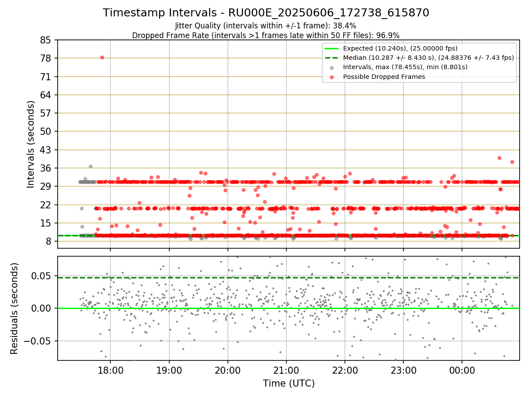Click the Jitter Quality 38.4% subtitle line
This screenshot has height=399, width=532.
[x=266, y=26]
